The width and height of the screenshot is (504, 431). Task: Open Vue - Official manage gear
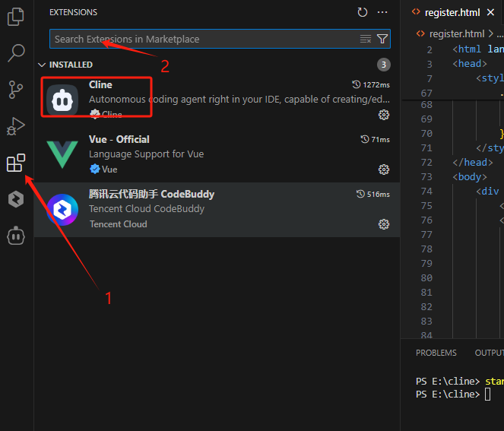click(383, 170)
